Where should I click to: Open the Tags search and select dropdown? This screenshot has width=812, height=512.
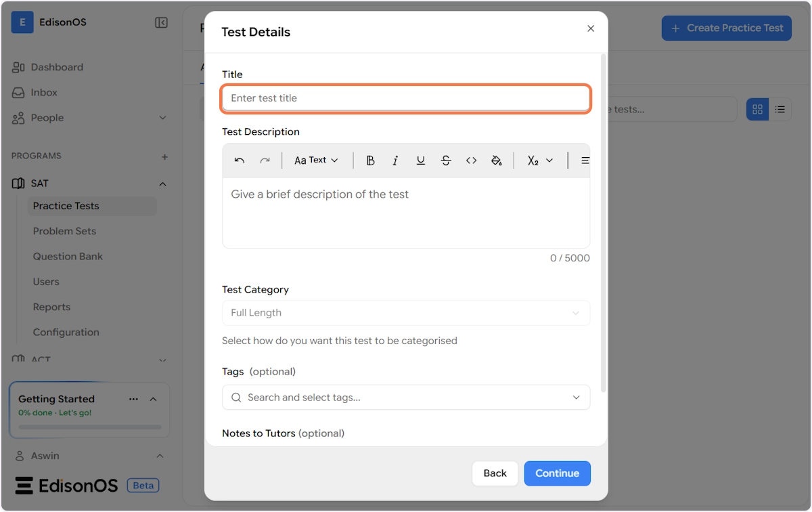point(406,398)
